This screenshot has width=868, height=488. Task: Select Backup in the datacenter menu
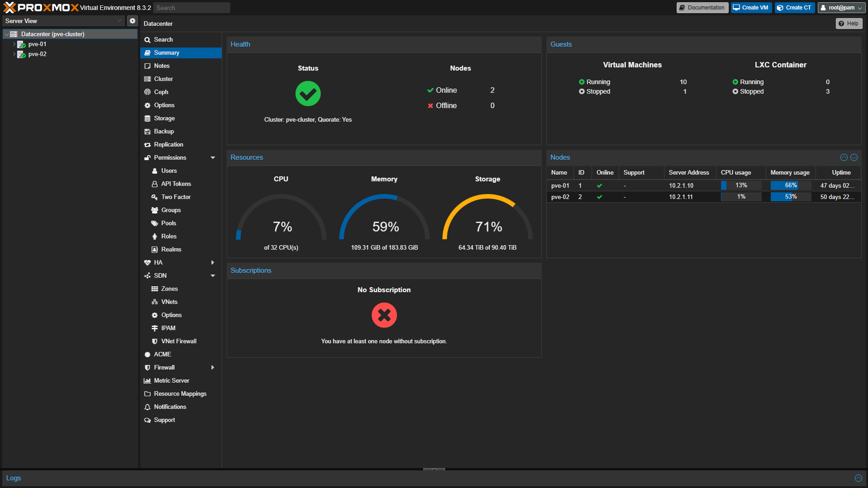(164, 132)
